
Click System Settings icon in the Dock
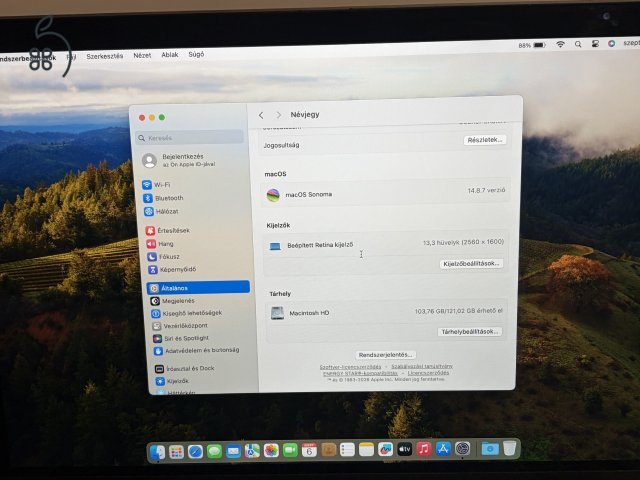click(x=462, y=449)
